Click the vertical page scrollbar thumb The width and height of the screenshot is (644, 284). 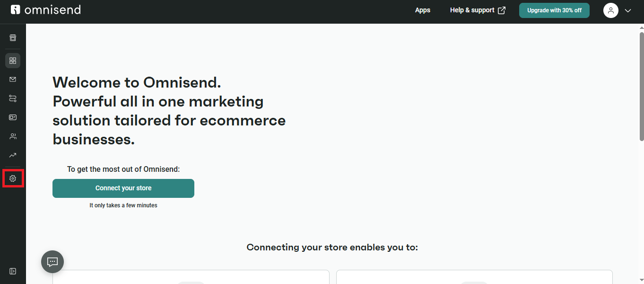point(642,86)
